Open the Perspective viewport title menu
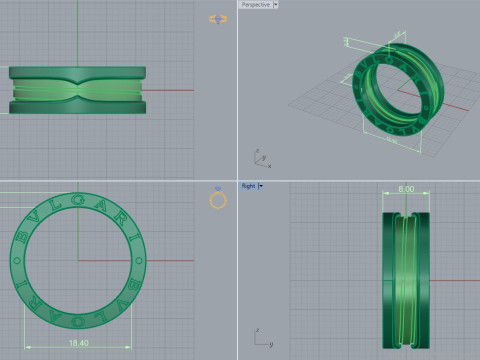 (x=255, y=5)
